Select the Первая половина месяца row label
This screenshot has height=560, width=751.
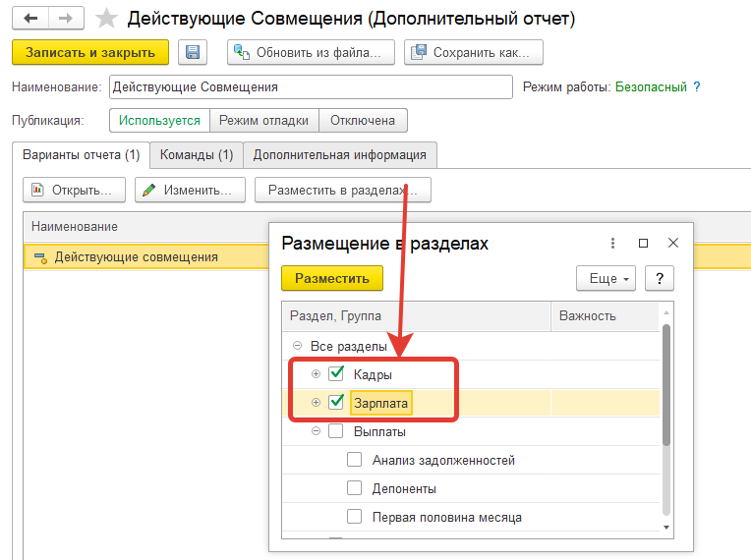(447, 518)
